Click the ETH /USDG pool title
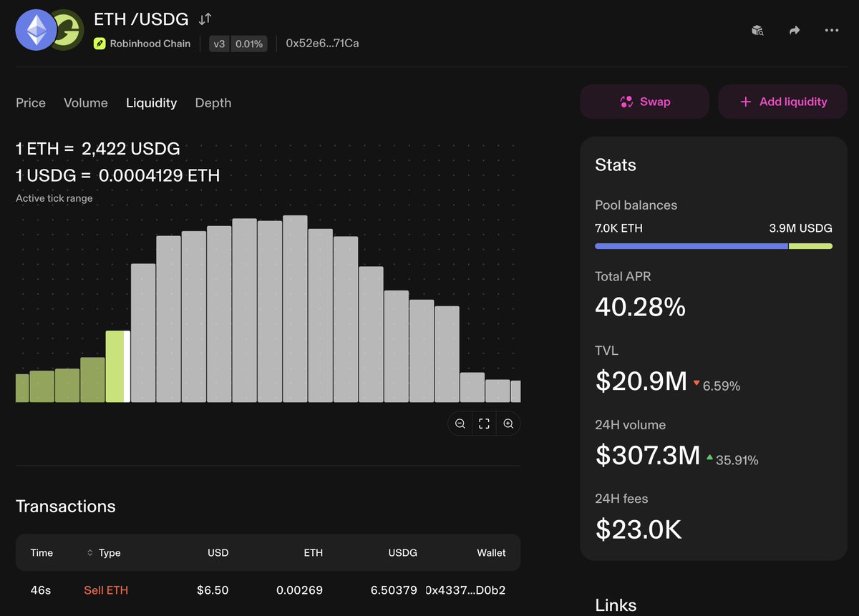 pyautogui.click(x=141, y=19)
